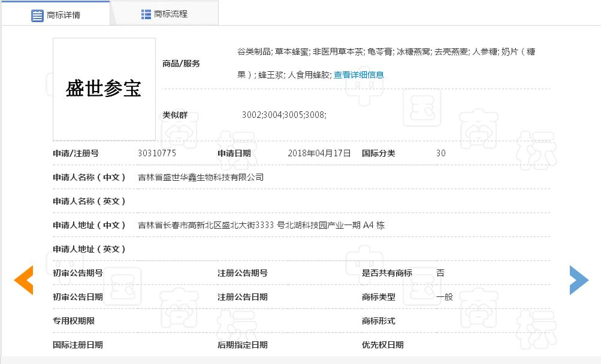Click the 盛世参宝 trademark image

104,89
